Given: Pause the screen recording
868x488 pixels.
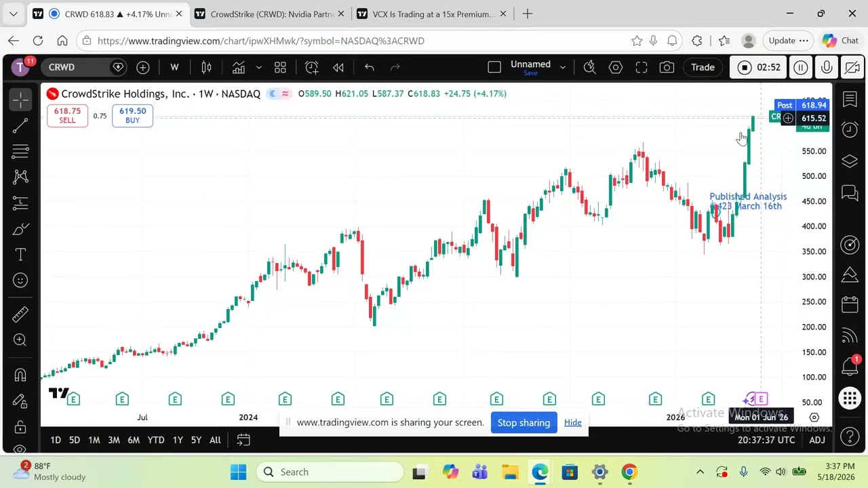Looking at the screenshot, I should click(801, 67).
